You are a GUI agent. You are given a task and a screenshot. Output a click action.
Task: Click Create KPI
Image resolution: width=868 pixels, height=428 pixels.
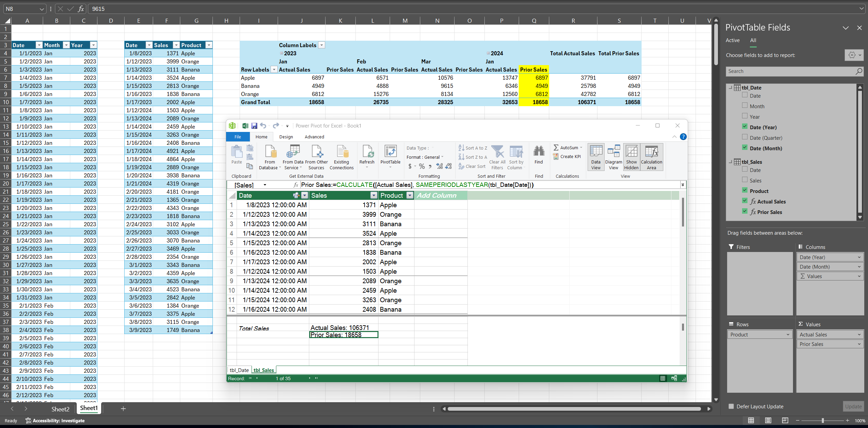(567, 156)
